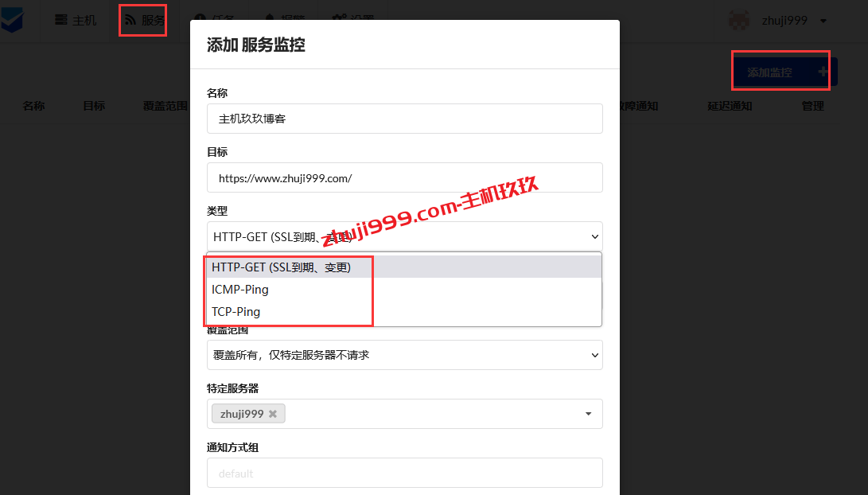Screen dimensions: 868x495
Task: Click the shield logo icon
Action: click(x=12, y=21)
